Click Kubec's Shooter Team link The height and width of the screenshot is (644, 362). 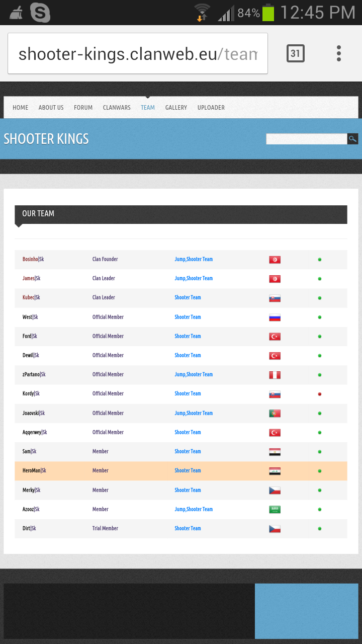[x=188, y=297]
